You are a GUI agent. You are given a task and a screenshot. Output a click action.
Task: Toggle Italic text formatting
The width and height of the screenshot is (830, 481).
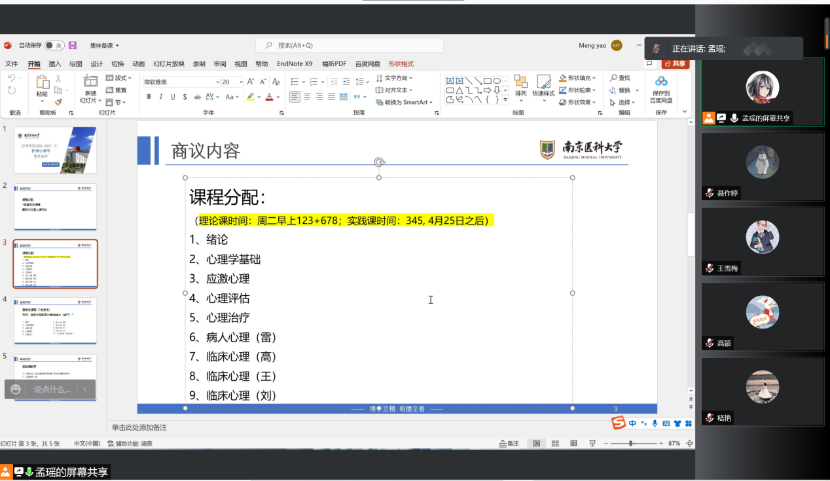160,97
